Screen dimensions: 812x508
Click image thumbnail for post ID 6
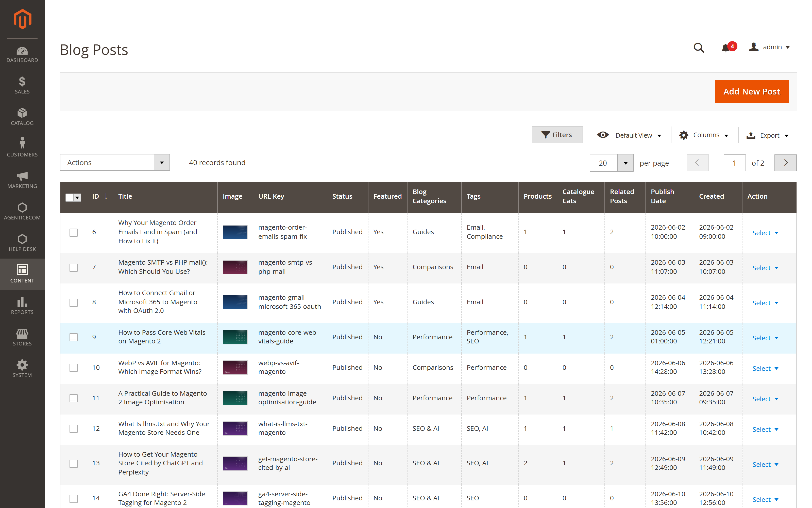click(x=235, y=232)
